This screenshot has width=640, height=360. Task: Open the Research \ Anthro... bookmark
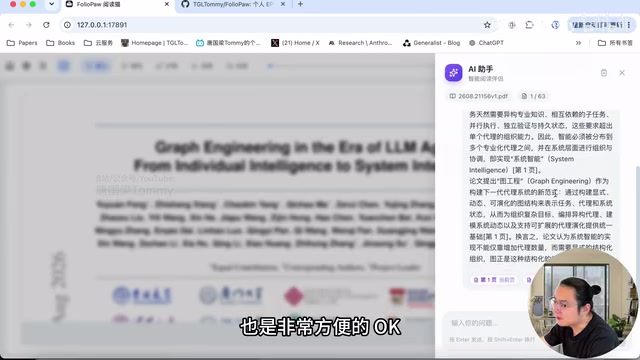click(x=360, y=43)
